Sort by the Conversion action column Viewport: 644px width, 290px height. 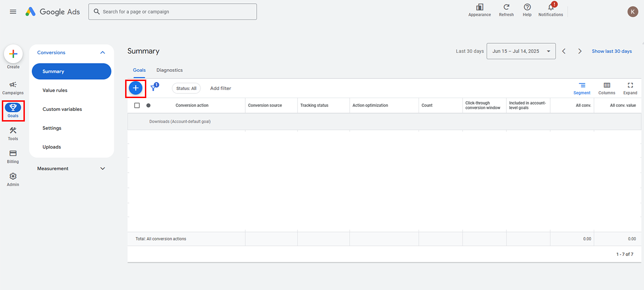[192, 105]
